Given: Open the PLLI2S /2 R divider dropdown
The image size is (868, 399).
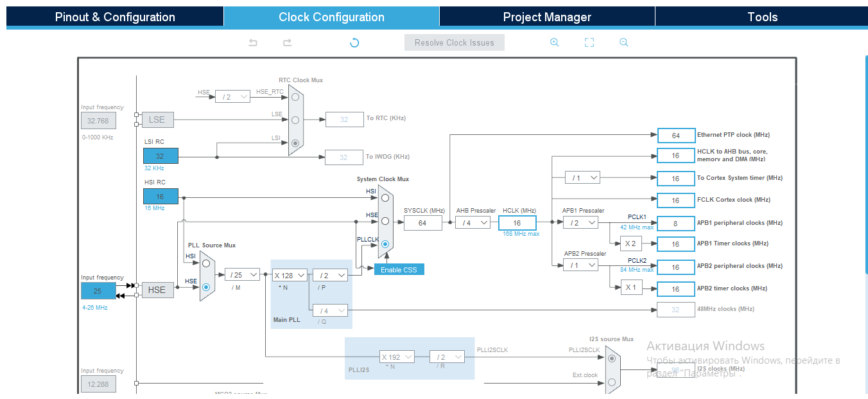Looking at the screenshot, I should [447, 357].
